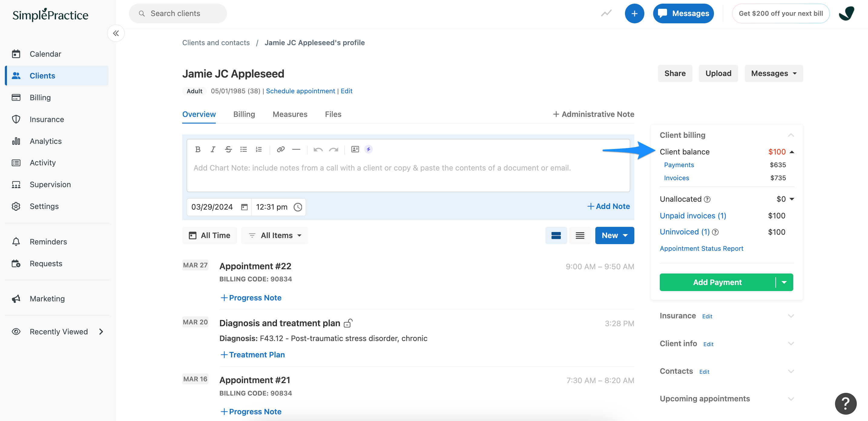Collapse the Client balance breakdown arrow
The width and height of the screenshot is (868, 421).
point(792,152)
